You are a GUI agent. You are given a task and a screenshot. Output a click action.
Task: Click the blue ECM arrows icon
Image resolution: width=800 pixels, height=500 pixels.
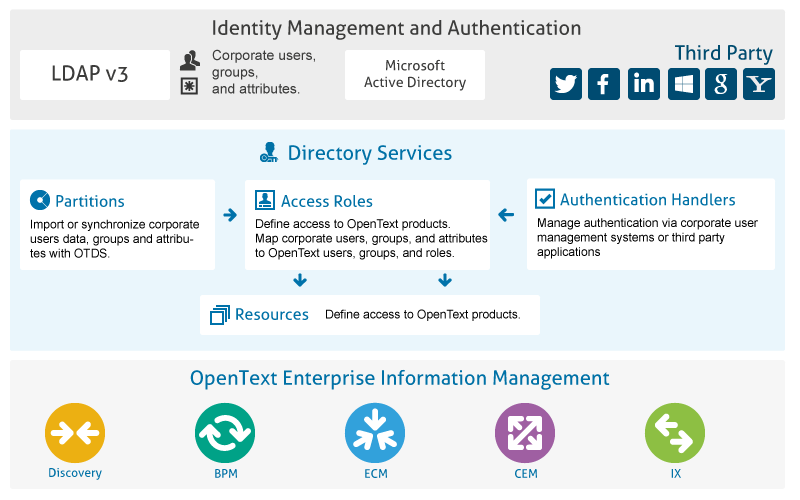tap(375, 433)
